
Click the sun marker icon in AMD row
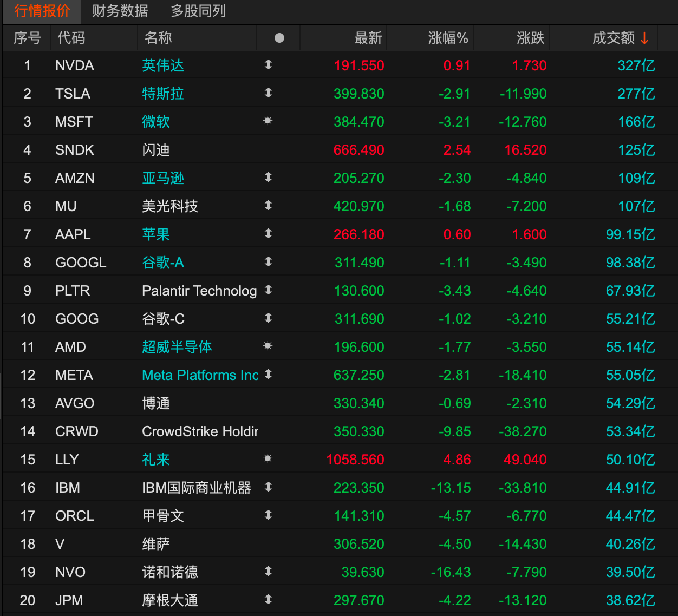coord(268,346)
